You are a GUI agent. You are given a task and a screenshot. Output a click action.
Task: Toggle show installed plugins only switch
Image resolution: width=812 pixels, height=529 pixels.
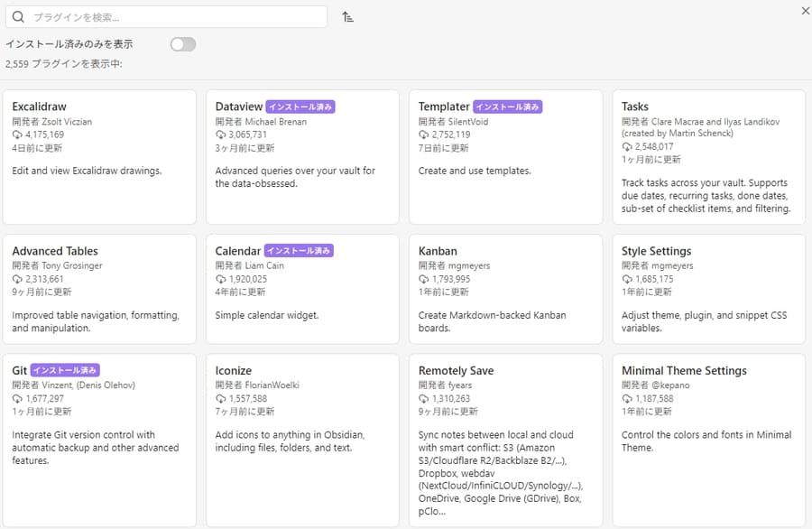coord(183,44)
